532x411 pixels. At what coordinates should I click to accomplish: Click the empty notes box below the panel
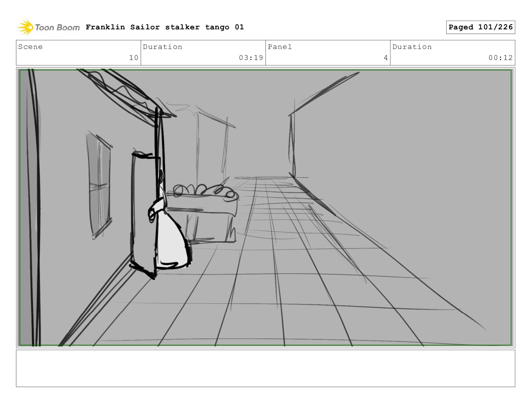tap(265, 368)
